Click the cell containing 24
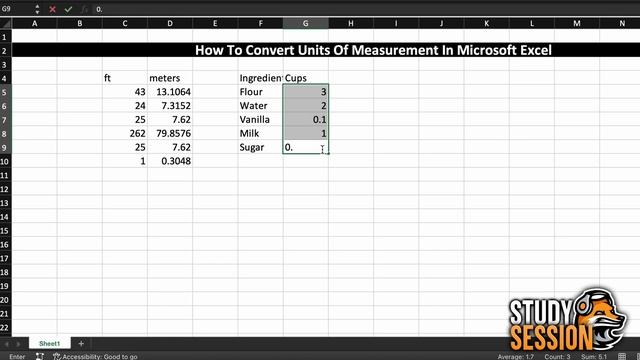The image size is (640, 360). click(125, 106)
